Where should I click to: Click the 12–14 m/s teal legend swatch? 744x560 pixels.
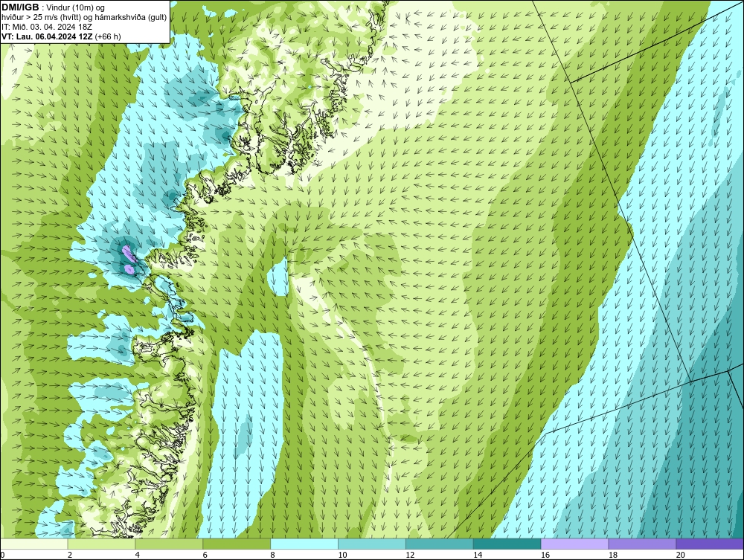[440, 544]
